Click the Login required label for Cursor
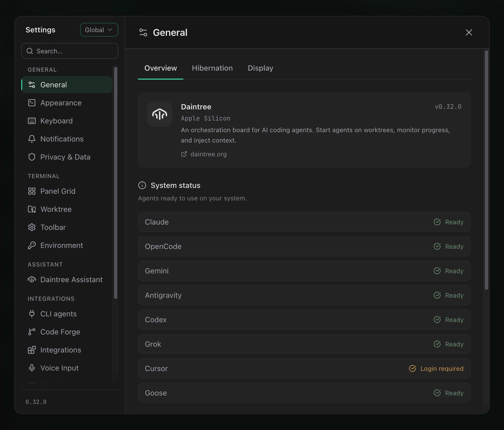The width and height of the screenshot is (504, 430). [x=442, y=368]
